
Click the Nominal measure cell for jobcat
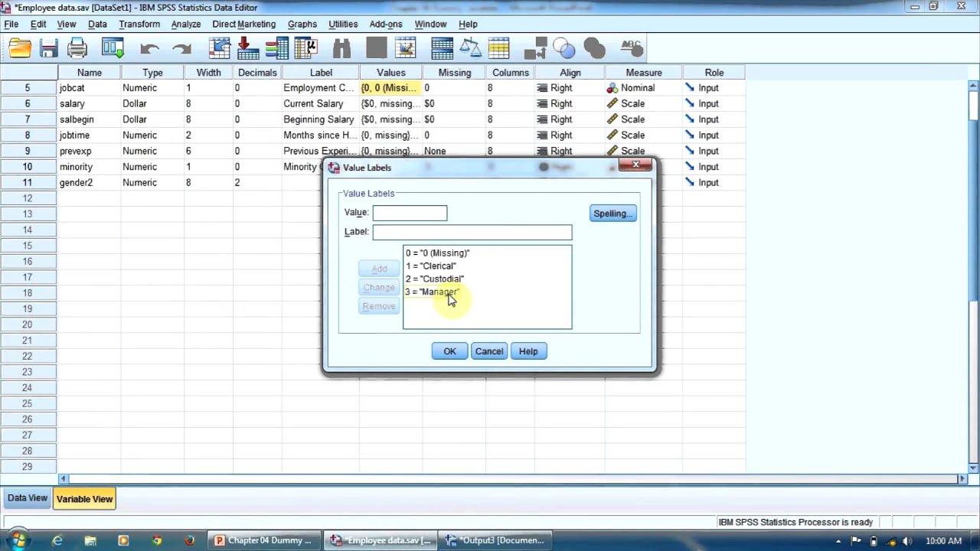643,88
